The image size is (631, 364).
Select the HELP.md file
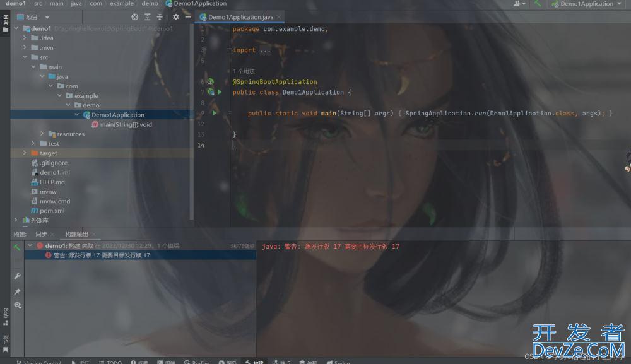[x=52, y=182]
